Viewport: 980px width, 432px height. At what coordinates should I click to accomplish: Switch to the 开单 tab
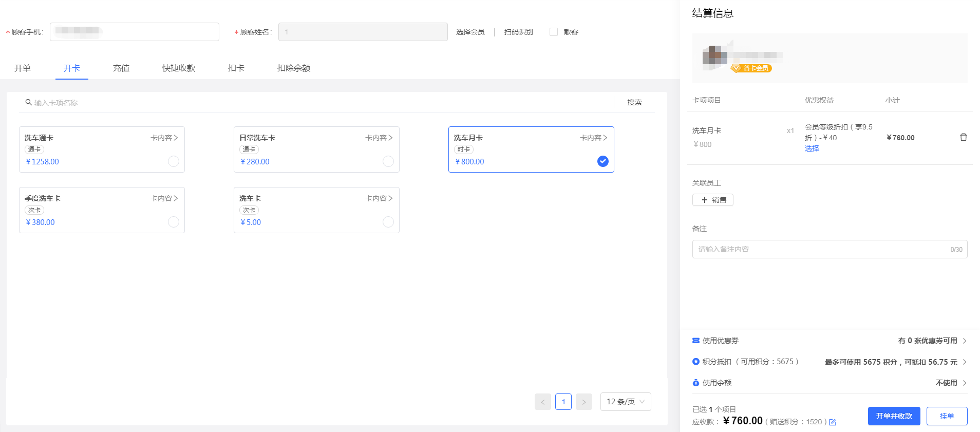(23, 68)
